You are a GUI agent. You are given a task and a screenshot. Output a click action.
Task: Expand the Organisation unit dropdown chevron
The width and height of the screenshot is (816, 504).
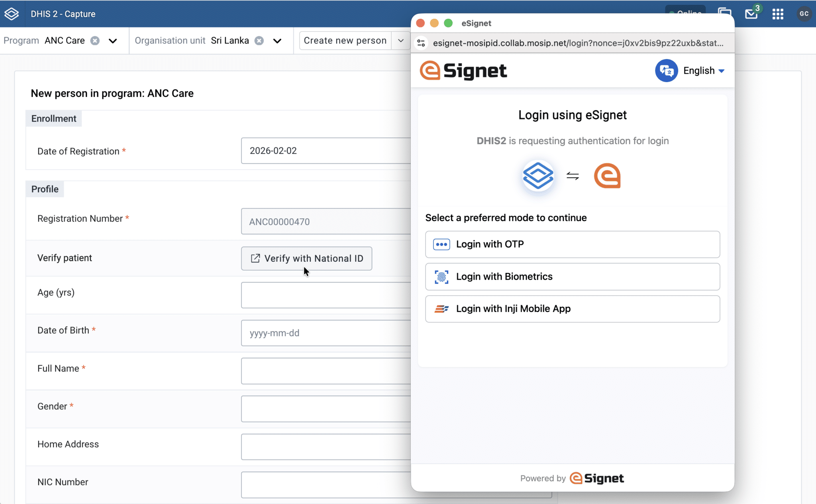(x=277, y=41)
